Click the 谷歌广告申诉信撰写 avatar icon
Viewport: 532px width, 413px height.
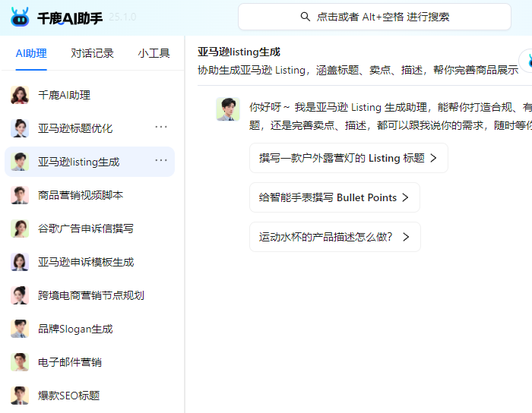point(20,229)
